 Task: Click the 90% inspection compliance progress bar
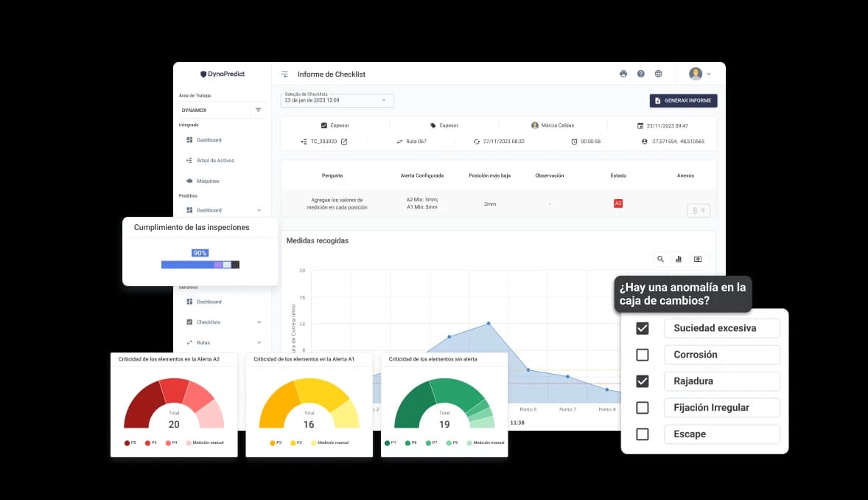click(x=200, y=264)
